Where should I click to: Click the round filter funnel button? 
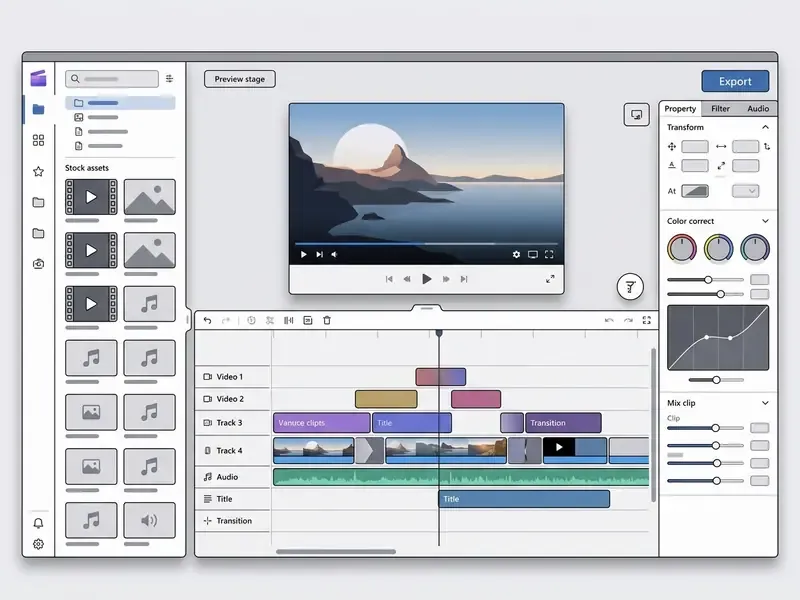point(630,287)
